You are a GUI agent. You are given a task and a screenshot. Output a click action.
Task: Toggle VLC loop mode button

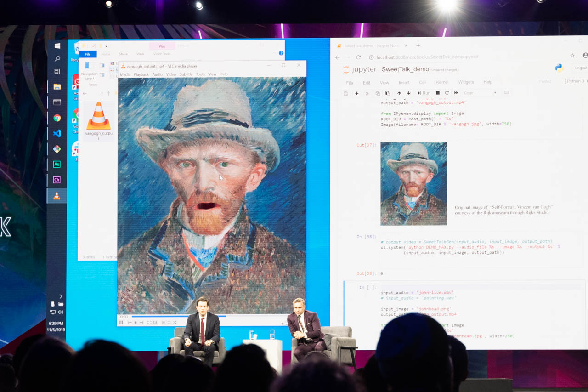tap(169, 322)
